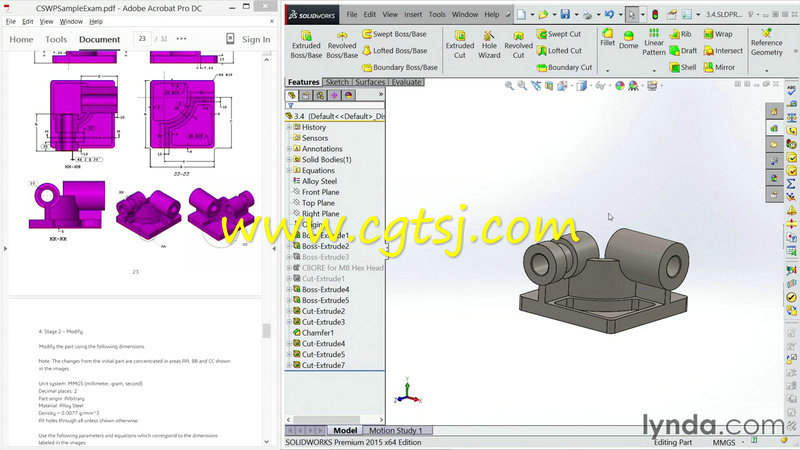Click the Rebuild traffic light icon
Viewport: 800px width, 450px height.
(655, 15)
